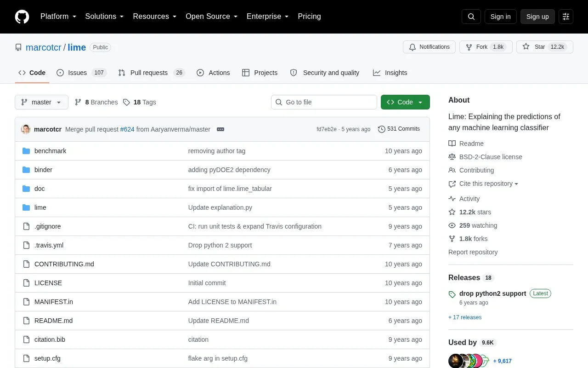Open the lime folder
The height and width of the screenshot is (368, 588).
coord(40,207)
